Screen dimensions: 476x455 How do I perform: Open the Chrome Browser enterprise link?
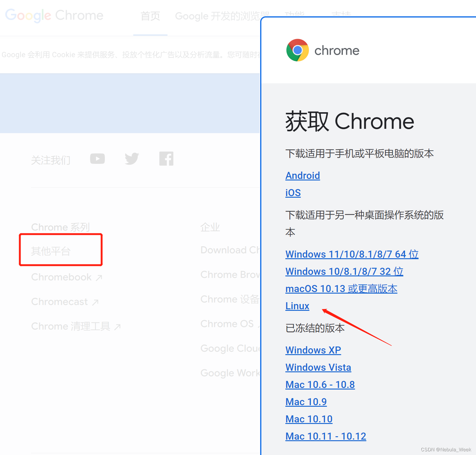tap(230, 275)
